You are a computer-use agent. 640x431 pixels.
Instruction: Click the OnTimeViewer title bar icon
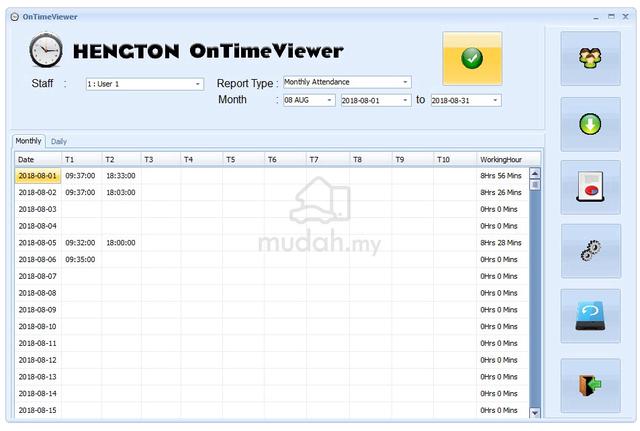click(x=15, y=17)
